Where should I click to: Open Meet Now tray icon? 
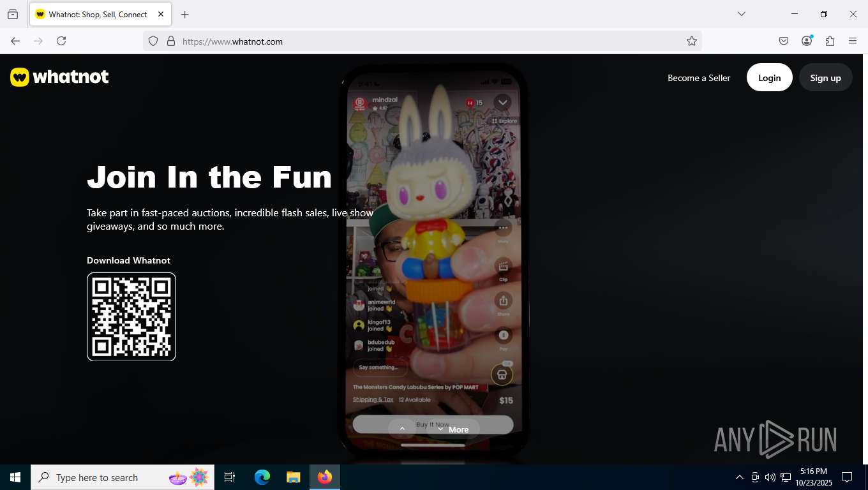click(x=755, y=477)
